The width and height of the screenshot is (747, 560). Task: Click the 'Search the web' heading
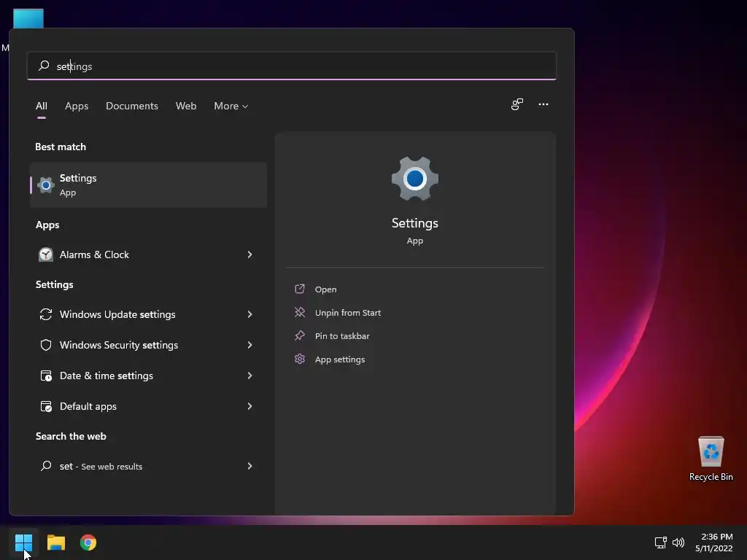(x=71, y=436)
